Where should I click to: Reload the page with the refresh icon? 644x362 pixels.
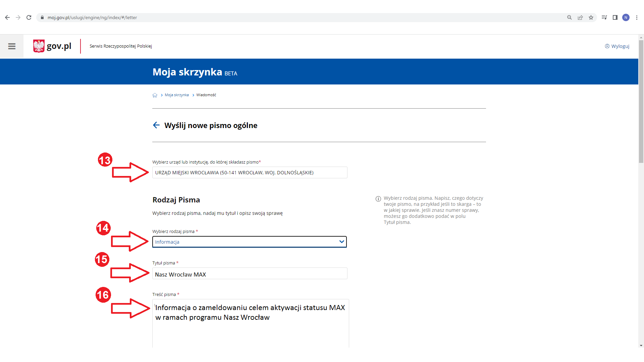(x=29, y=17)
